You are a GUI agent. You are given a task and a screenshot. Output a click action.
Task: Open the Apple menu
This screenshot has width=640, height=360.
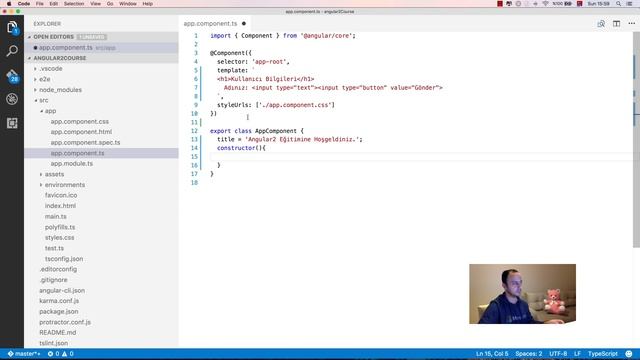[x=9, y=4]
